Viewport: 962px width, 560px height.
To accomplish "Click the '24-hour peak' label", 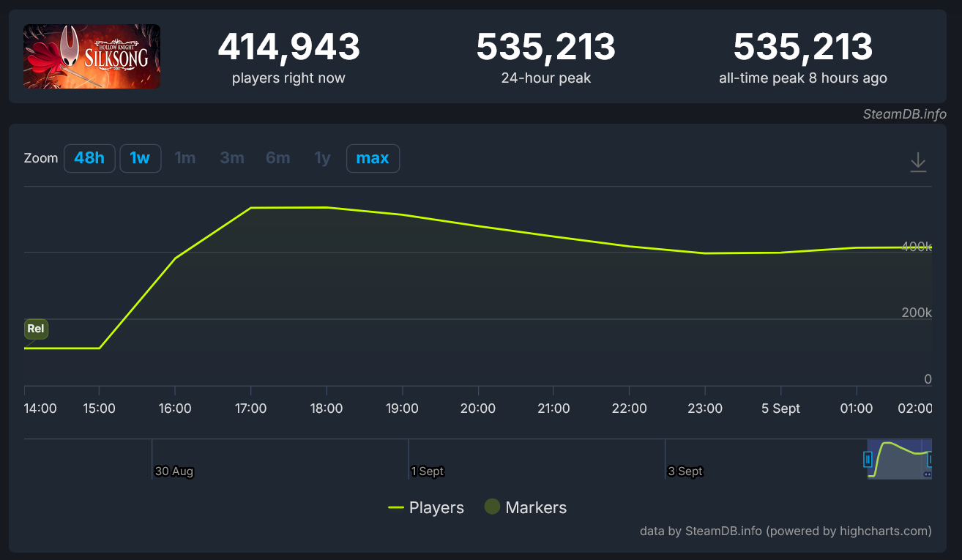I will [545, 78].
